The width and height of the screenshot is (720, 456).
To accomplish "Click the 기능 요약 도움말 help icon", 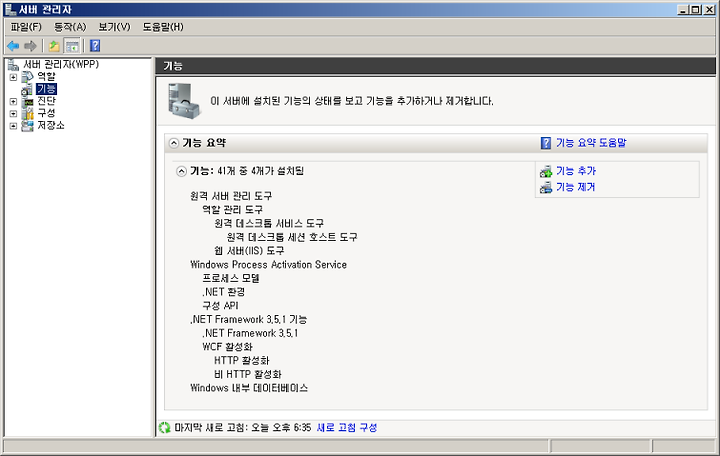I will (546, 143).
